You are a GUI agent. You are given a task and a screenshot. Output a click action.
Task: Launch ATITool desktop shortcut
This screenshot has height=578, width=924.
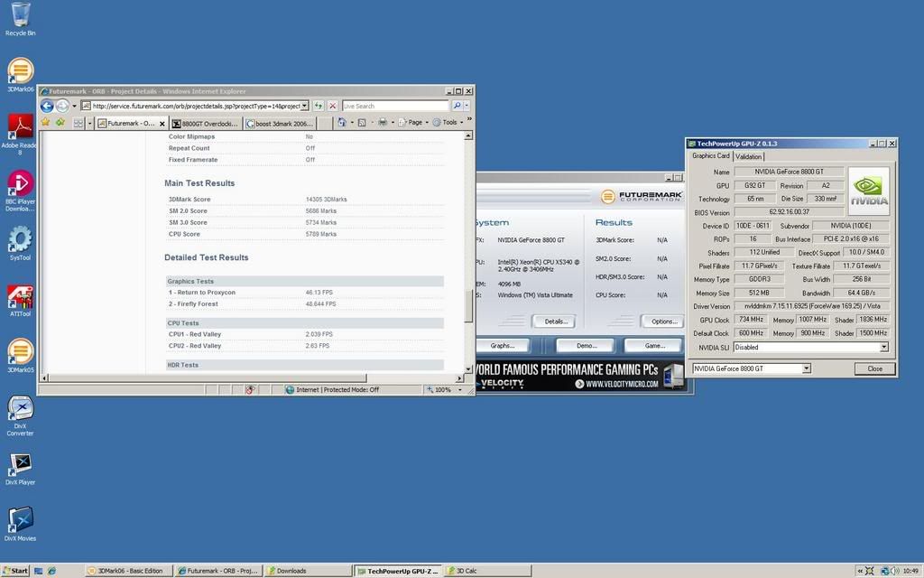coord(20,300)
